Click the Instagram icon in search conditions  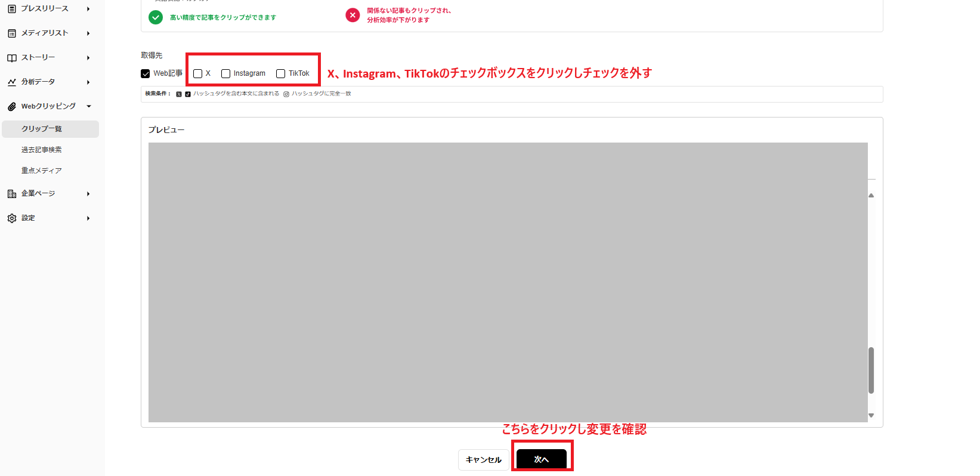(x=286, y=94)
